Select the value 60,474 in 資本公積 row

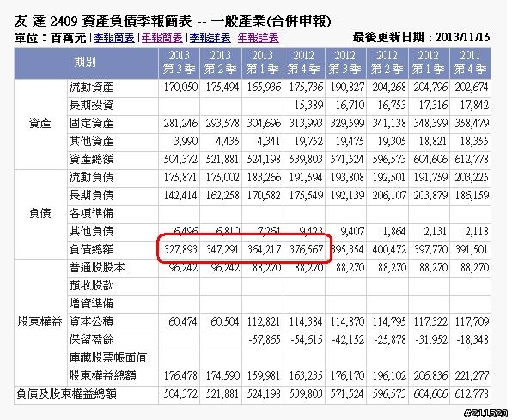click(x=182, y=322)
